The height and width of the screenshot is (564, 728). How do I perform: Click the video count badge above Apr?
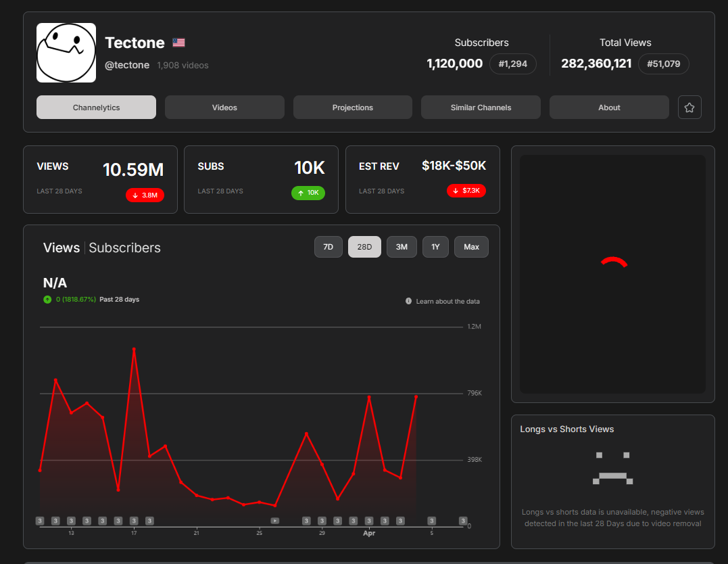369,521
